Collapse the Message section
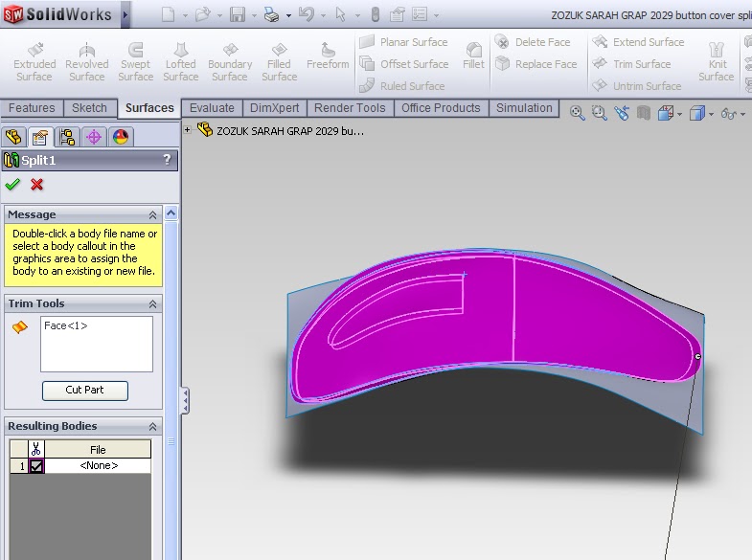The width and height of the screenshot is (752, 560). (x=152, y=215)
